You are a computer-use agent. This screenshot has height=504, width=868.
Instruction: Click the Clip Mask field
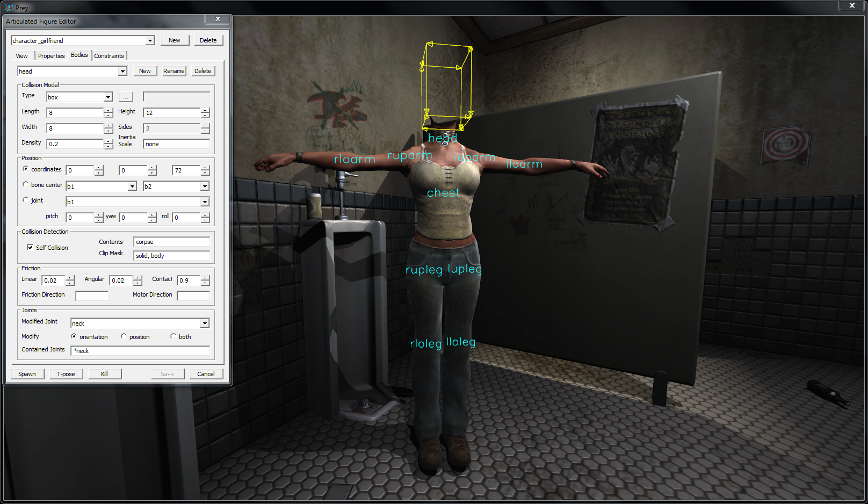tap(171, 256)
